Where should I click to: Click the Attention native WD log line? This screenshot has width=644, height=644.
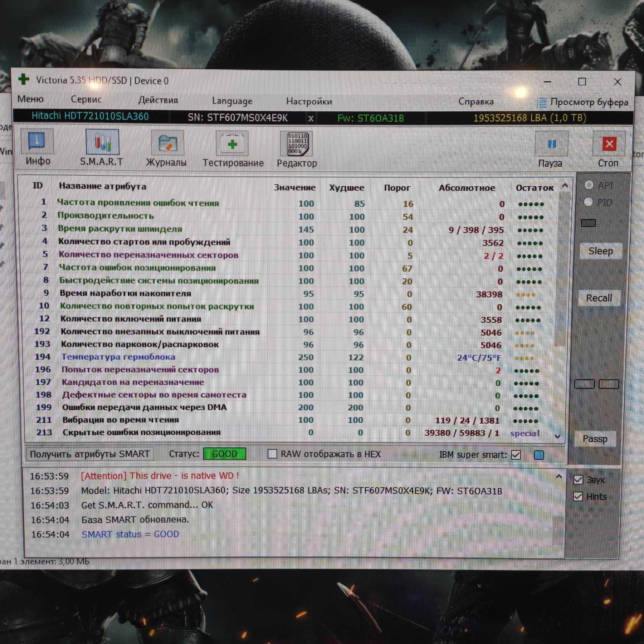pyautogui.click(x=160, y=476)
